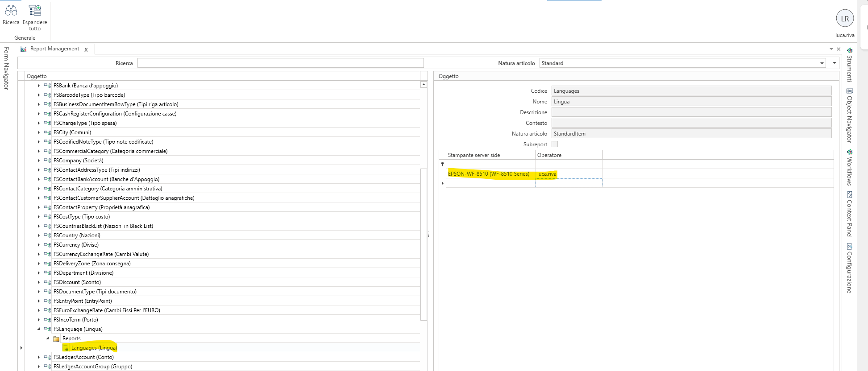Select FSDocumentType (Tipi documento) row
The image size is (868, 371).
pos(95,292)
